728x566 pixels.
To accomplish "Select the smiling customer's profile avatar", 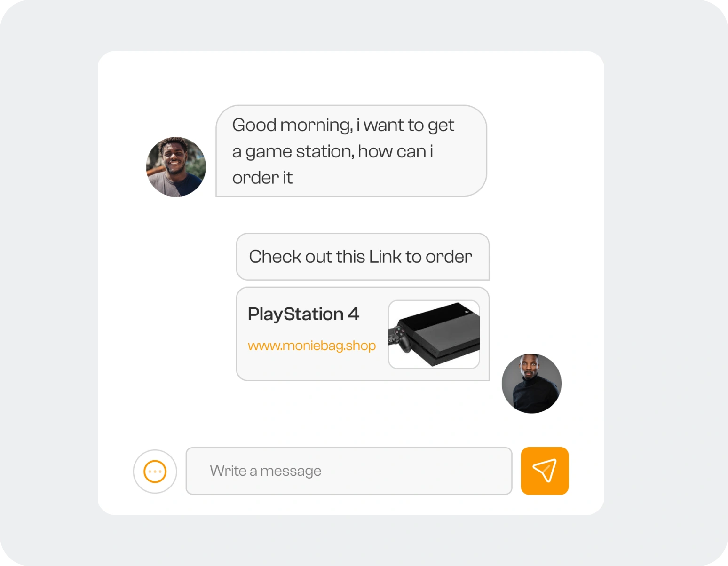I will coord(176,166).
